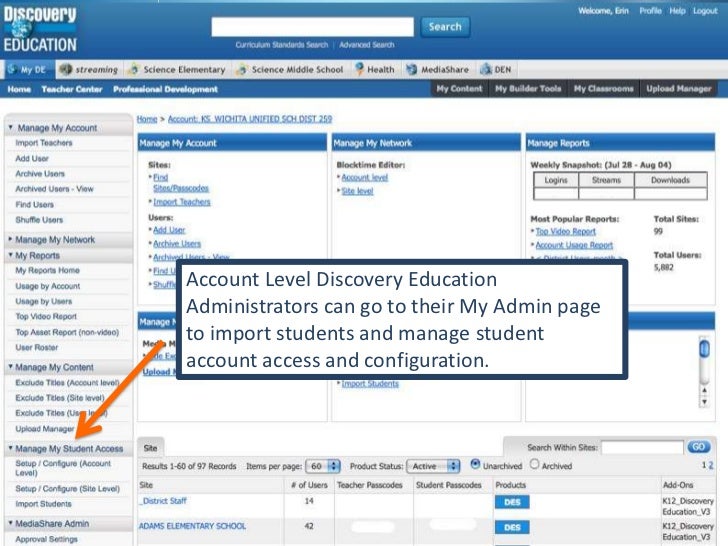Image resolution: width=728 pixels, height=546 pixels.
Task: Open the Professional Development menu
Action: coord(165,89)
